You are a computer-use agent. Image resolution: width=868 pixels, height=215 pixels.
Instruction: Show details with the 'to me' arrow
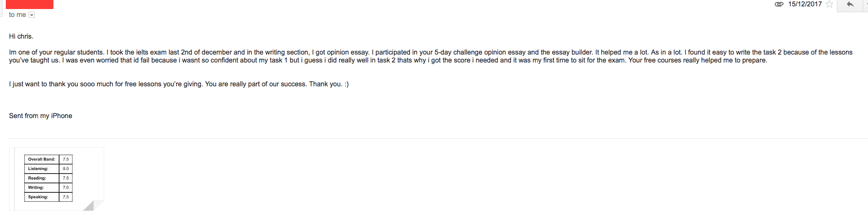(32, 15)
